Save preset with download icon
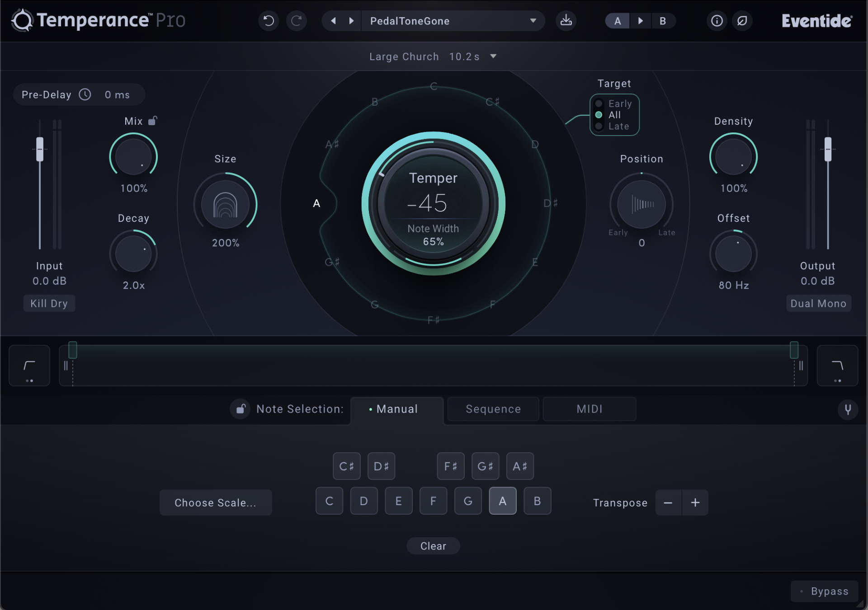Screen dimensions: 868x610 (x=566, y=21)
